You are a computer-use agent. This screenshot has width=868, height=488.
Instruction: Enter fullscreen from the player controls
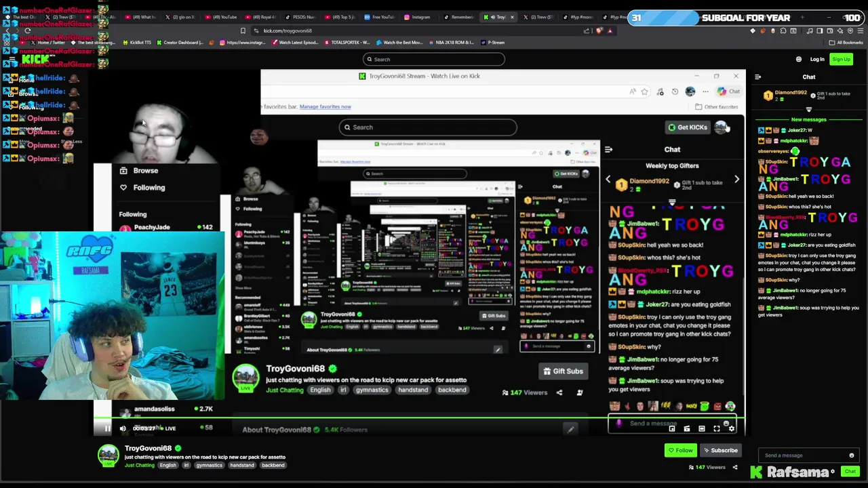click(x=717, y=428)
